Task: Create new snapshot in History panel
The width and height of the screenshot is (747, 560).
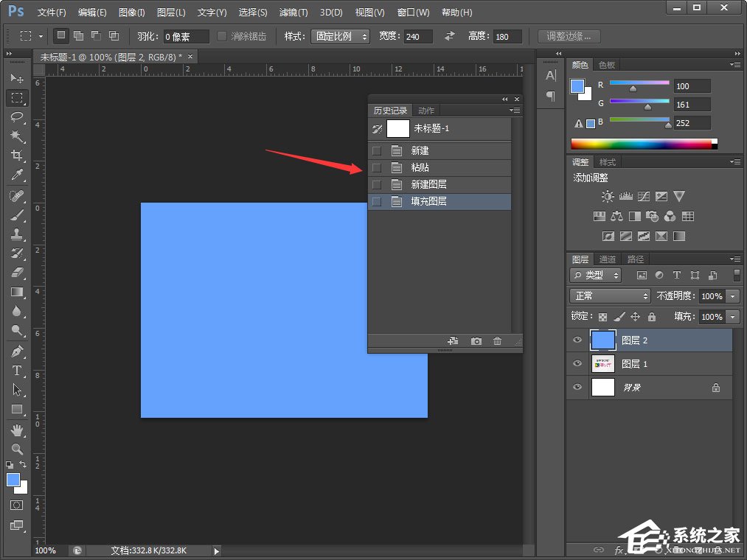Action: (x=476, y=341)
